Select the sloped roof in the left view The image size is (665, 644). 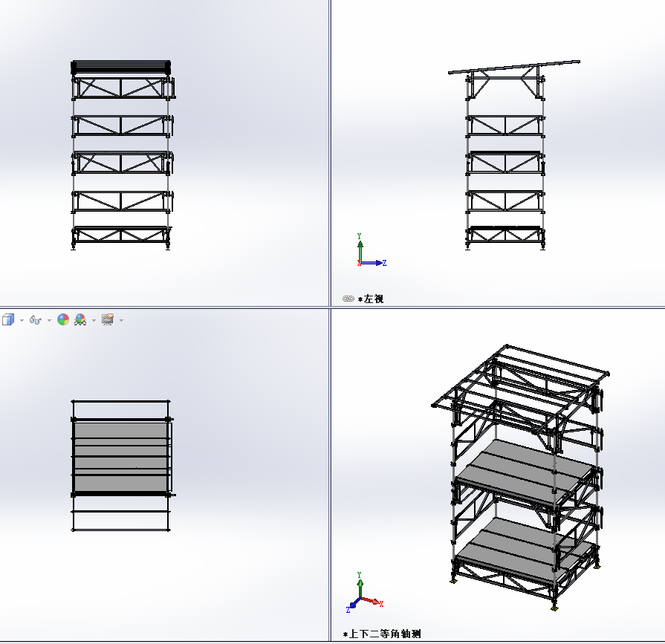(x=514, y=67)
